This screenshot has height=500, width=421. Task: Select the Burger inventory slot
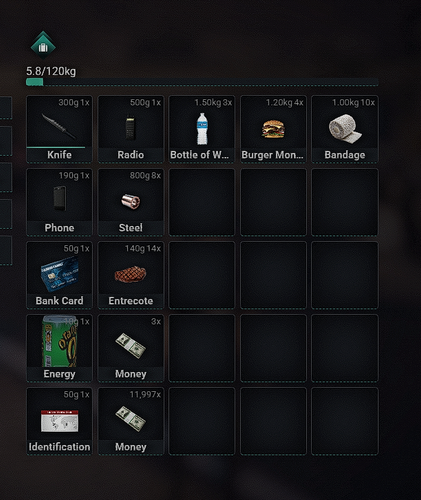[273, 129]
